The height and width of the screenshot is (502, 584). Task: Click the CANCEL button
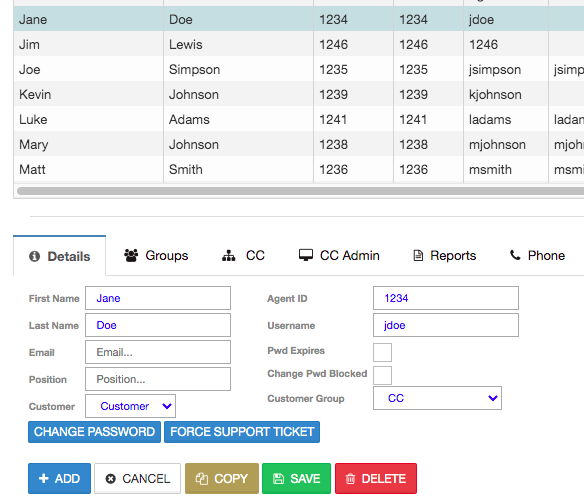(x=137, y=479)
